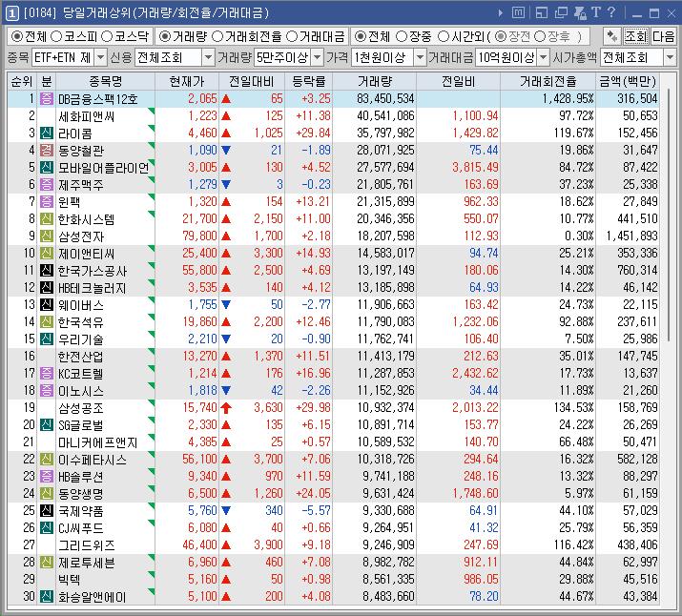Open the 종목 ETF+ETN 제 dropdown
This screenshot has height=616, width=682.
click(100, 57)
